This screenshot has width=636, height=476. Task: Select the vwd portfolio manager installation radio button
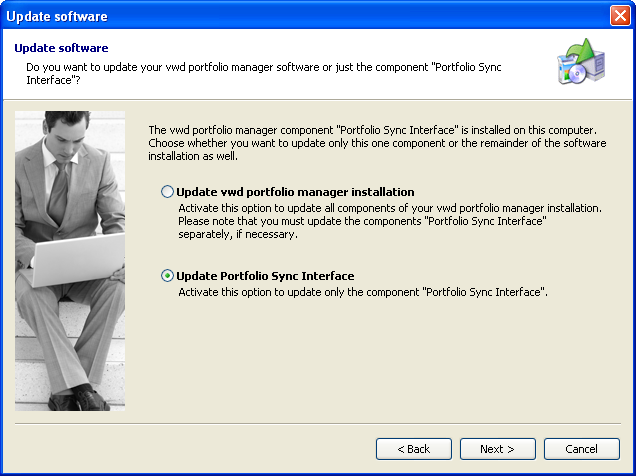[x=167, y=192]
